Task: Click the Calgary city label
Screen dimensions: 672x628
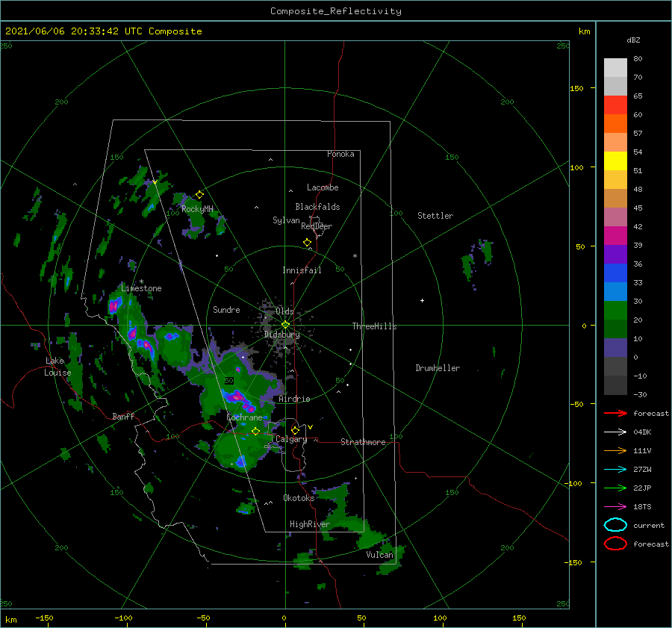Action: click(x=291, y=439)
